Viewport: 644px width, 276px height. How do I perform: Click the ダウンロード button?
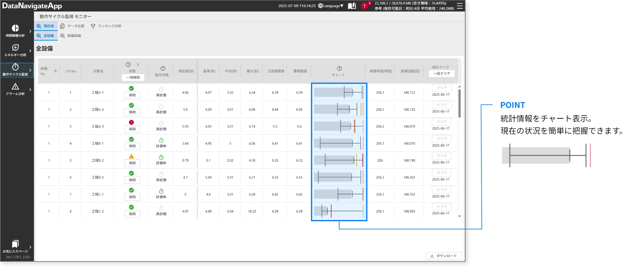pyautogui.click(x=443, y=256)
